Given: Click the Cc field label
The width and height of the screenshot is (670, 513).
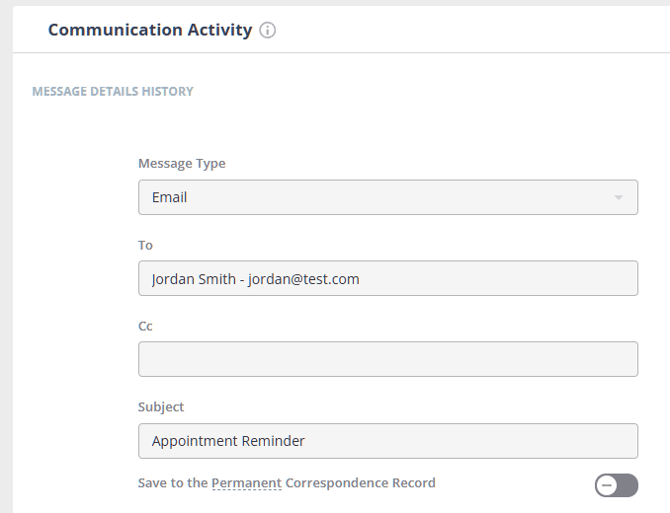Looking at the screenshot, I should pos(145,326).
